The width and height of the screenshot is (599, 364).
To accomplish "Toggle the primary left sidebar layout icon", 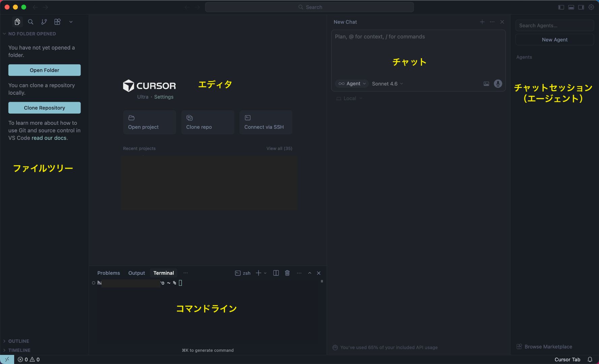I will click(561, 7).
